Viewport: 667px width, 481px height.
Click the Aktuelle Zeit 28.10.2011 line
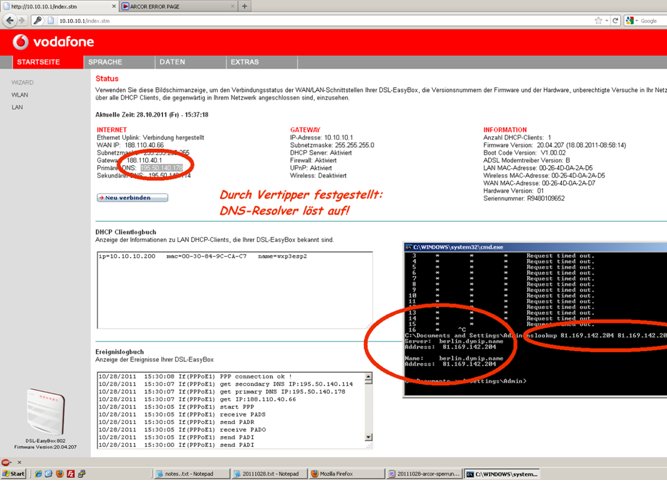152,114
